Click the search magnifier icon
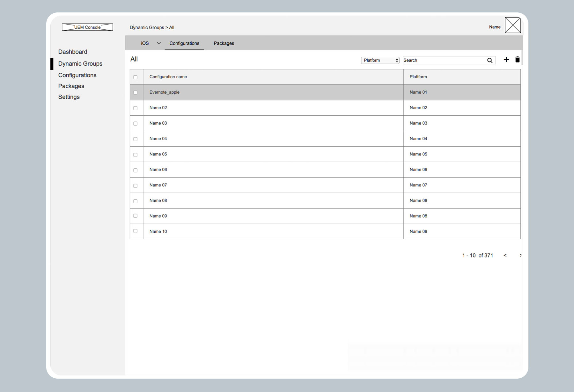Viewport: 574px width, 392px height. (490, 60)
